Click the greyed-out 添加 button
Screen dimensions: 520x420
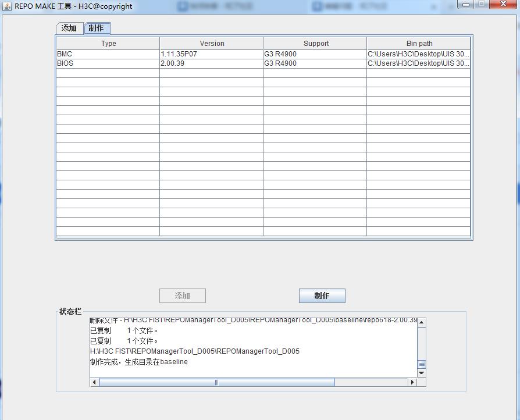tap(183, 296)
